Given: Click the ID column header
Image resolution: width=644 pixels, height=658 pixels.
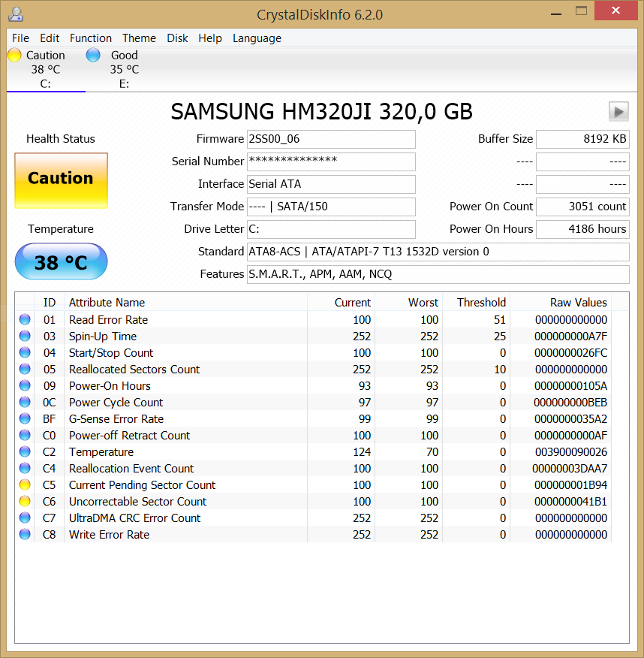Looking at the screenshot, I should coord(49,302).
